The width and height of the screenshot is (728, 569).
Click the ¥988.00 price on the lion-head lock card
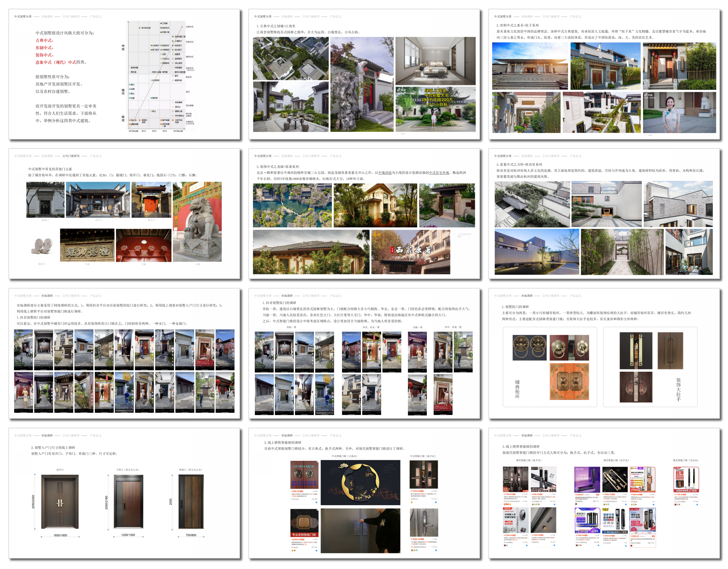pos(295,491)
